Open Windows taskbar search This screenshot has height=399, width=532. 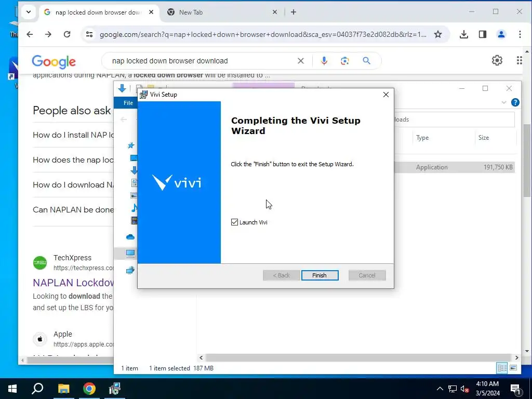click(x=37, y=389)
